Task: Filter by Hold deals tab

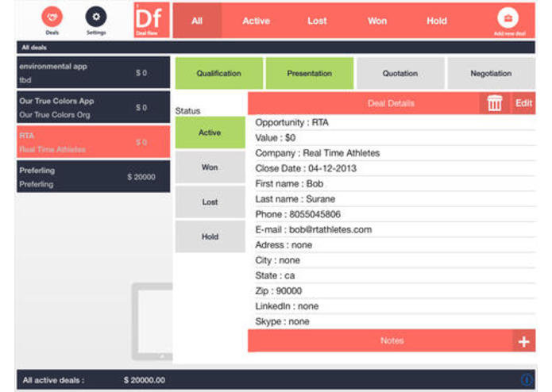Action: [437, 21]
